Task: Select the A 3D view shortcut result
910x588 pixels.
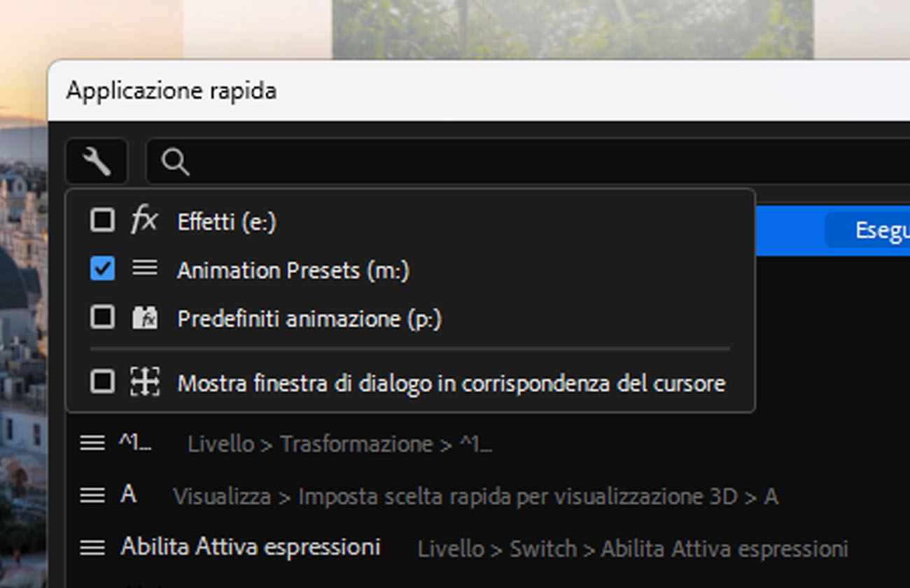Action: [x=128, y=496]
